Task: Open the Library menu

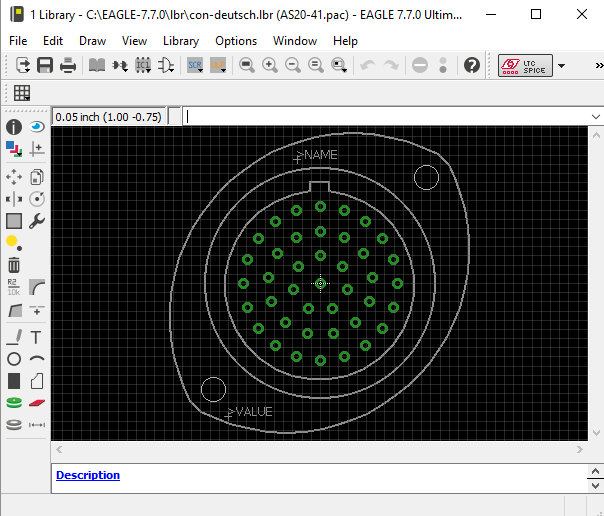Action: [x=181, y=41]
